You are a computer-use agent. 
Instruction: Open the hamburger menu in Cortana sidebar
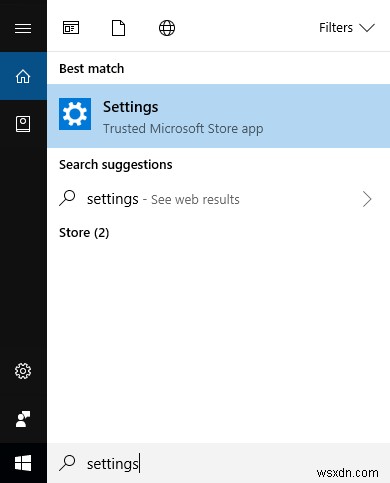[23, 28]
